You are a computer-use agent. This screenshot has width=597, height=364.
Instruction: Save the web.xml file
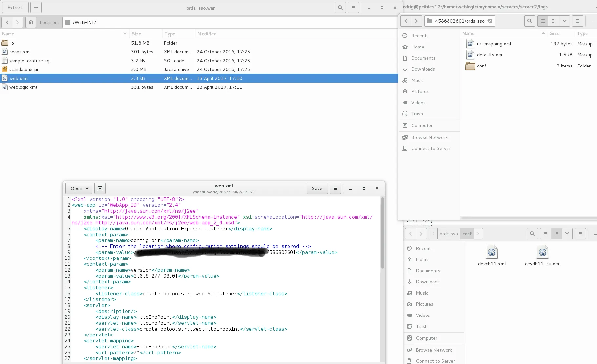coord(317,188)
